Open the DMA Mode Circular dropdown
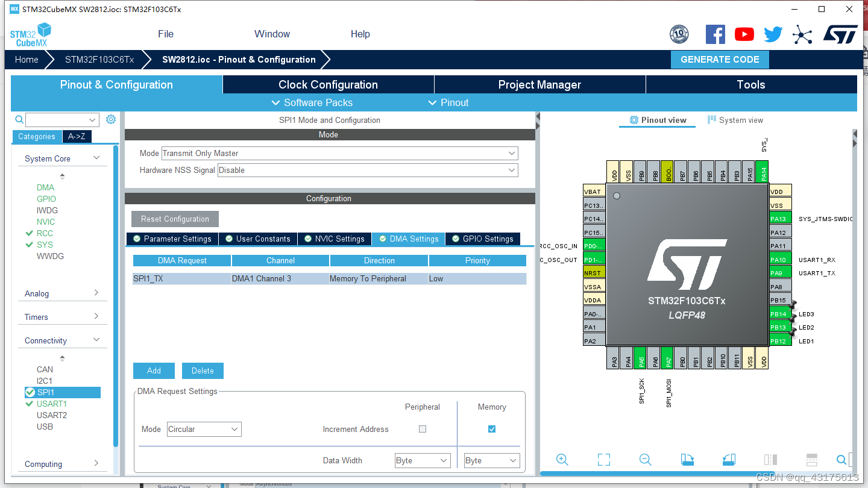 [x=204, y=429]
